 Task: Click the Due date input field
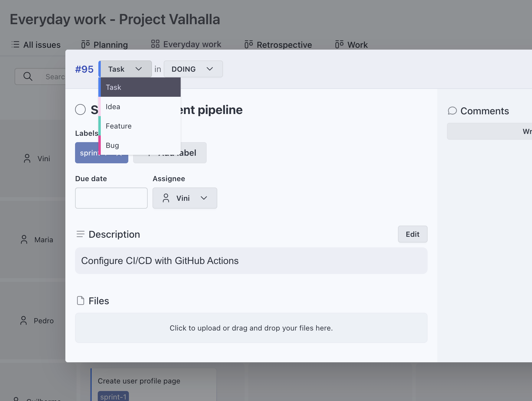111,198
